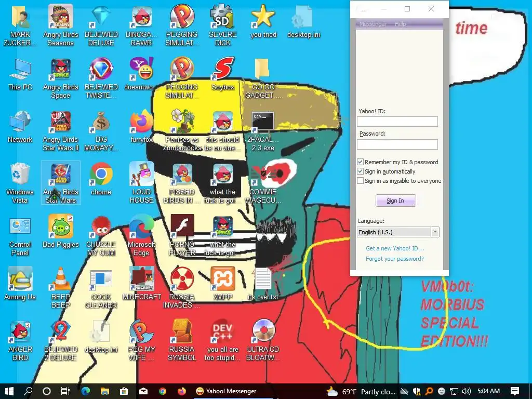
Task: Open the weather widget showing 69°F
Action: (361, 392)
